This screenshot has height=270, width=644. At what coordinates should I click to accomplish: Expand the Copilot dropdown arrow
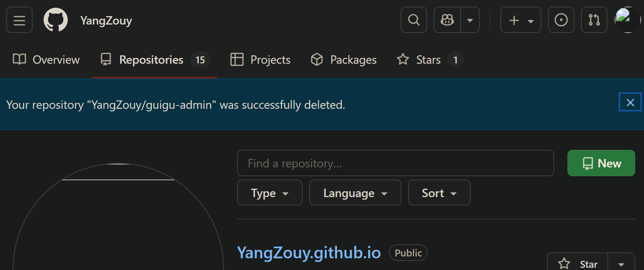470,20
